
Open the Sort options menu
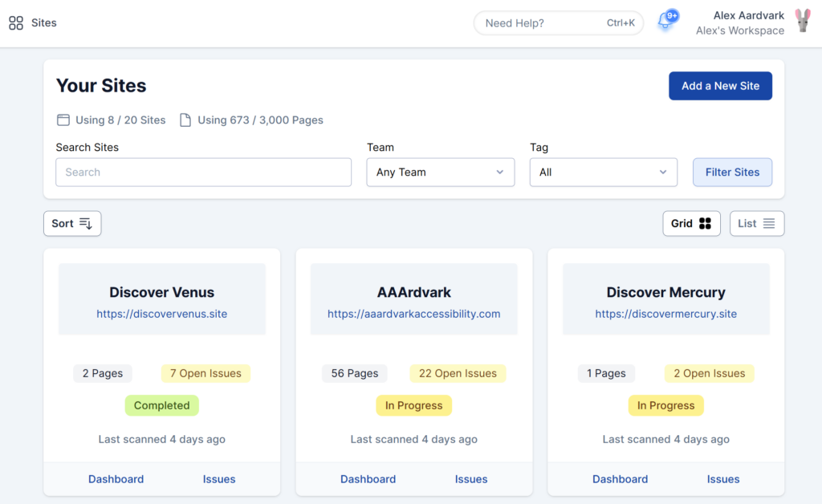point(71,224)
